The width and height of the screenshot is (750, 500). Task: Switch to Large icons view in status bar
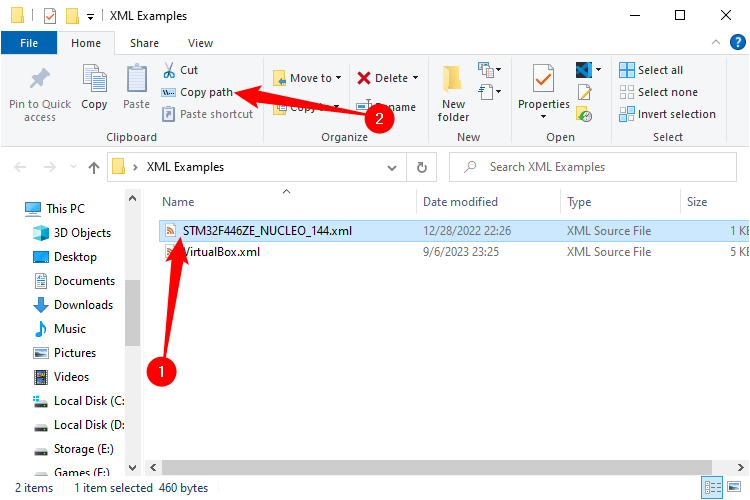[x=734, y=488]
